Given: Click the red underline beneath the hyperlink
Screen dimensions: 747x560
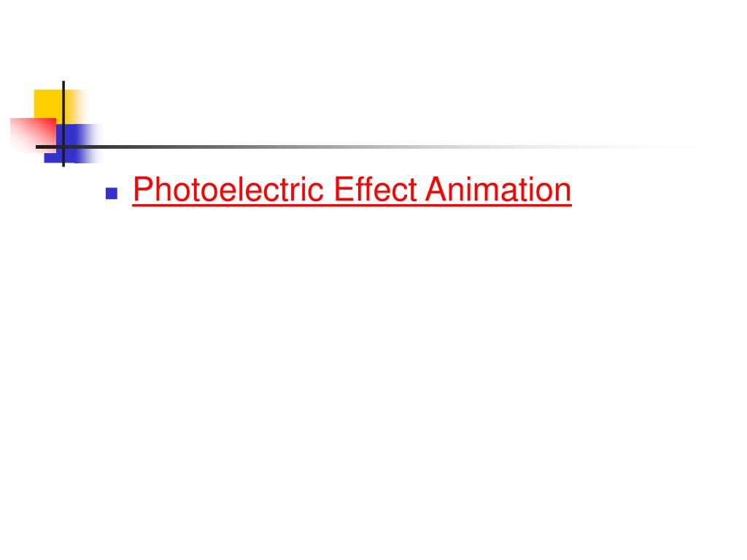Looking at the screenshot, I should tap(352, 206).
